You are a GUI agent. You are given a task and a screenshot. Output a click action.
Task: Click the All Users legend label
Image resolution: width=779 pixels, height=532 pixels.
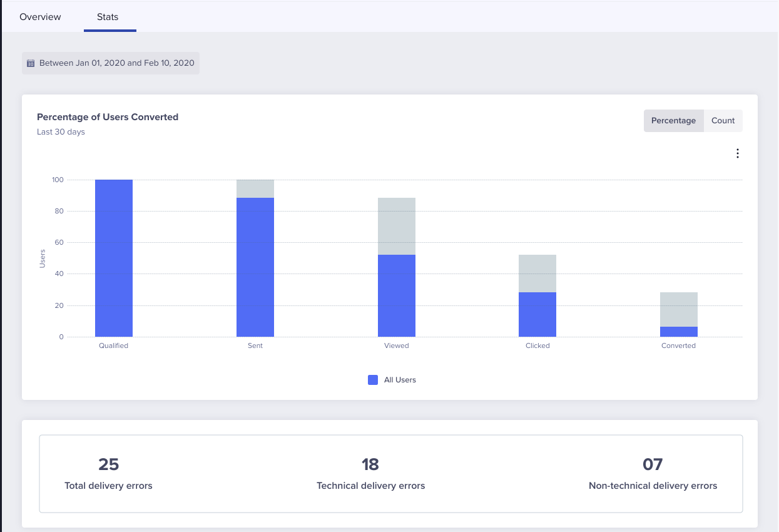pyautogui.click(x=400, y=380)
